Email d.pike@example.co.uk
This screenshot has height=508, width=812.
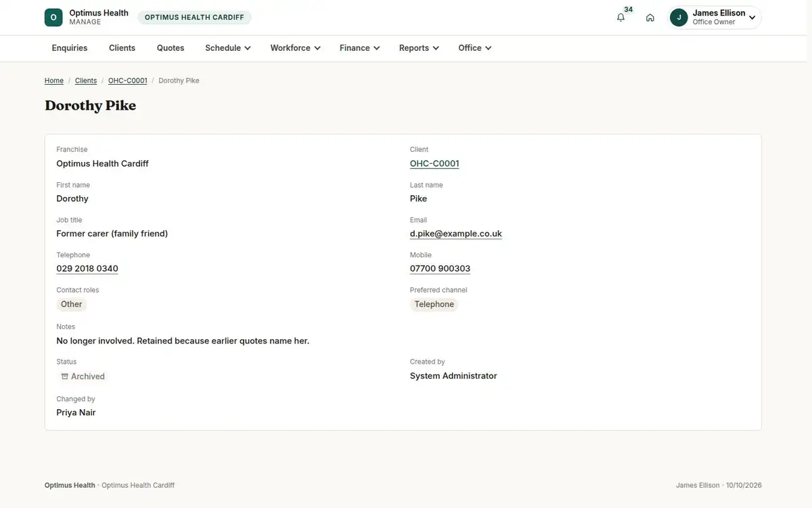(x=456, y=234)
